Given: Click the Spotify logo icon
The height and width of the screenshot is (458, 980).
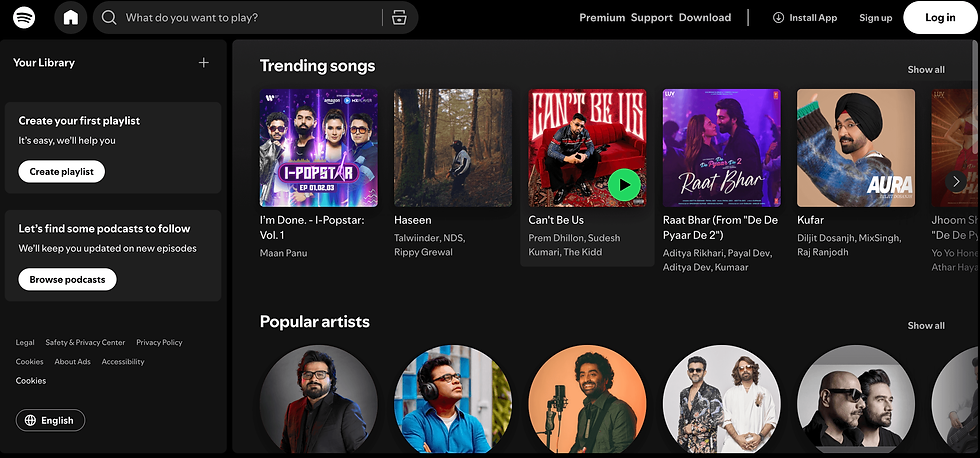Looking at the screenshot, I should (24, 17).
